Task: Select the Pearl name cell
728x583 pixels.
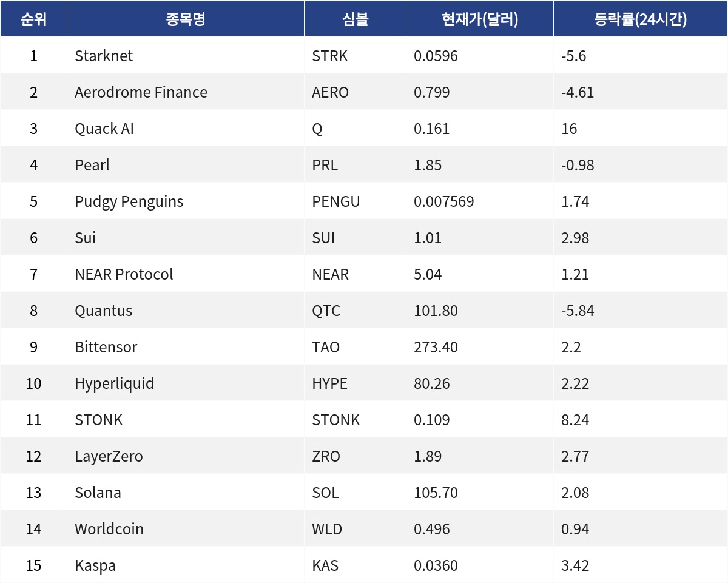Action: [186, 165]
